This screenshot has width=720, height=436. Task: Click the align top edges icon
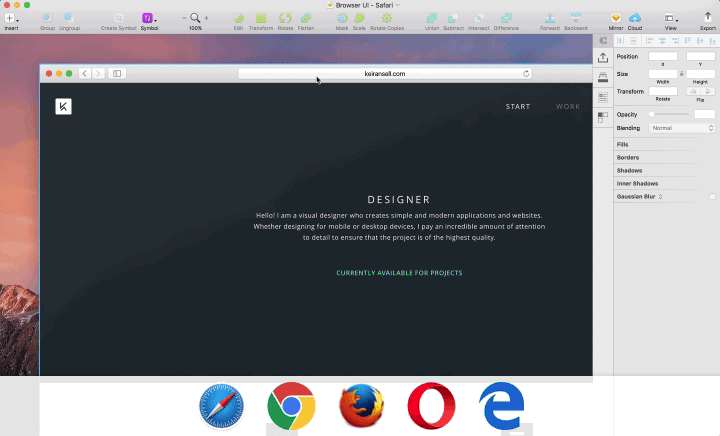pos(687,41)
